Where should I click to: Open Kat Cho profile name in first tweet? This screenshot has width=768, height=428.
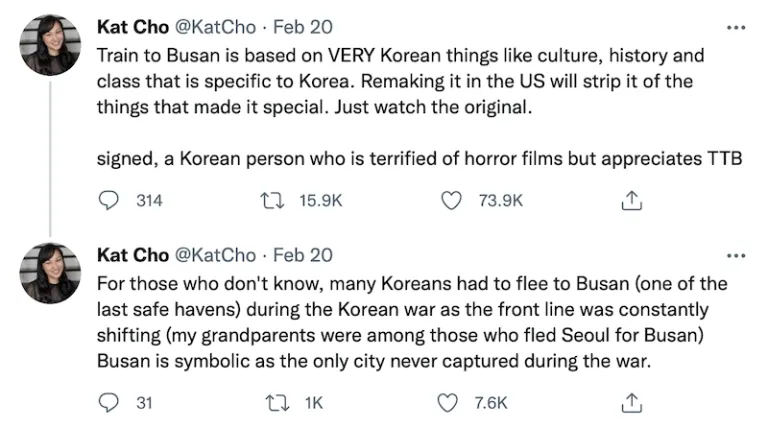click(132, 27)
